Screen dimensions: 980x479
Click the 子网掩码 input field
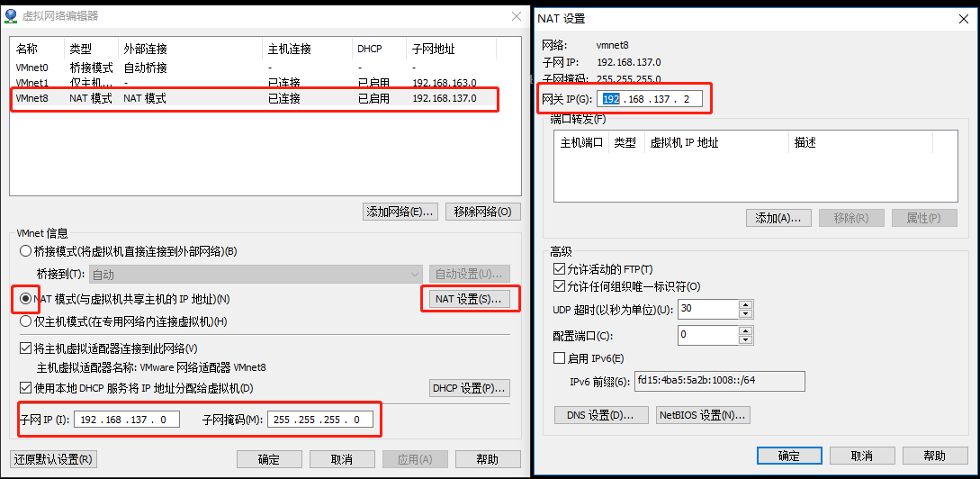320,420
